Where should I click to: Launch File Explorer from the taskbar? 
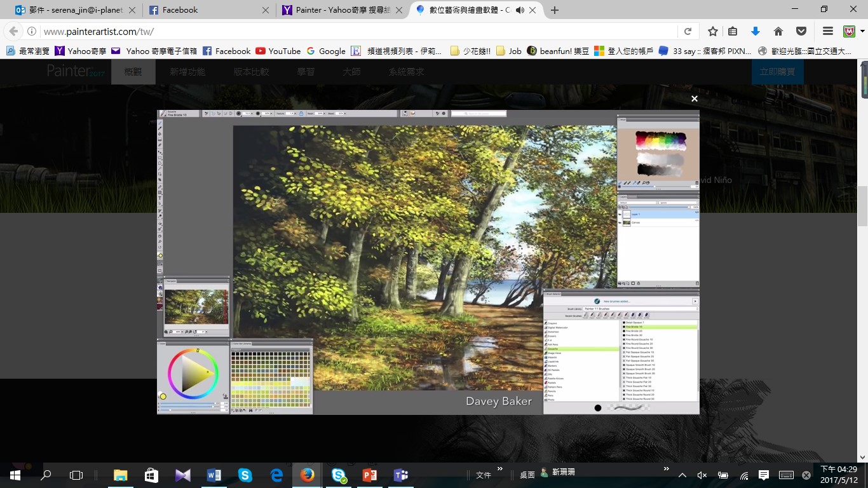120,475
